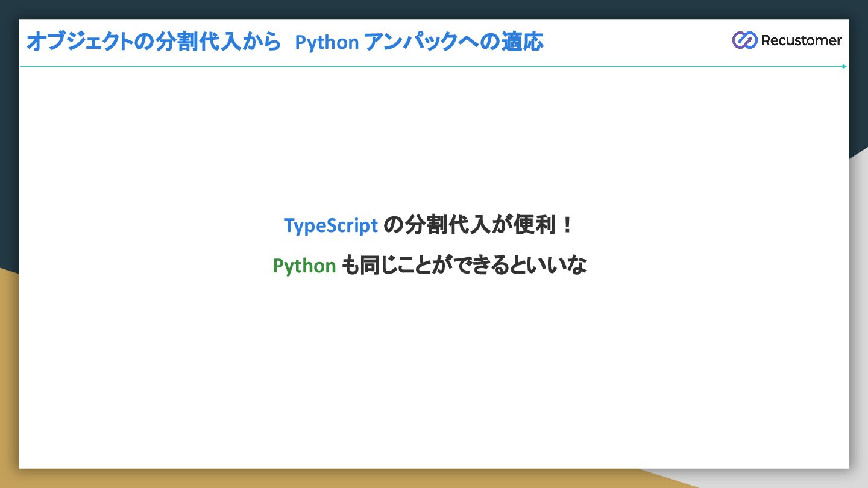Click the Recustomer logo icon

pyautogui.click(x=744, y=40)
